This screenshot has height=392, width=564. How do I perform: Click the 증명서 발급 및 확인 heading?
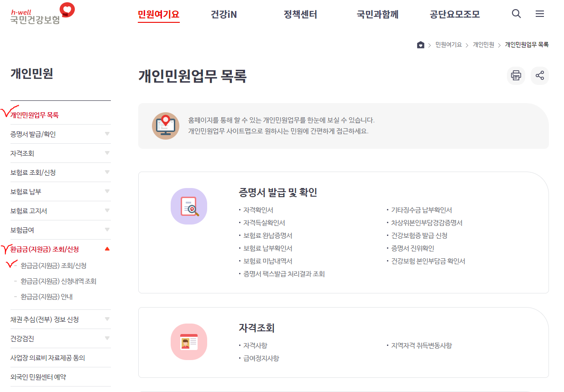coord(278,192)
